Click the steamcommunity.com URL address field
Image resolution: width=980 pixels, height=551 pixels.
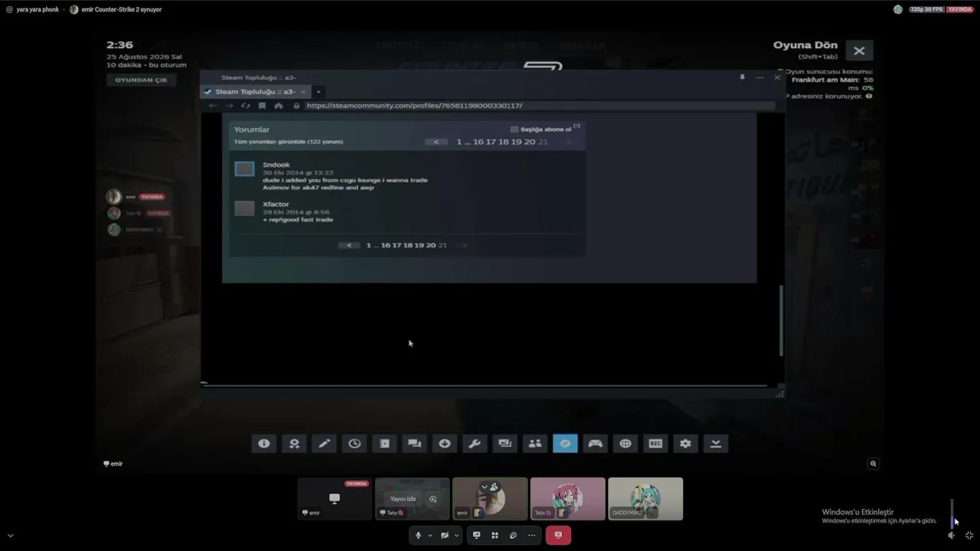pos(538,106)
